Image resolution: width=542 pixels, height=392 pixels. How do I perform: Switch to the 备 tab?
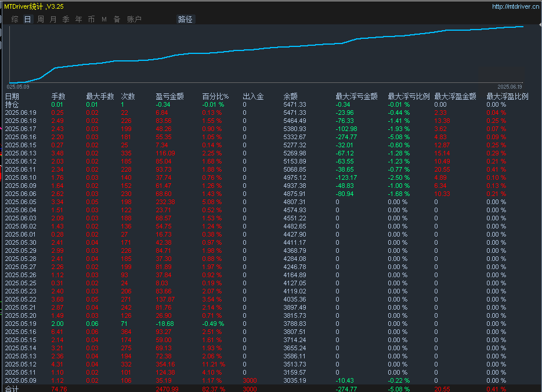coord(117,19)
